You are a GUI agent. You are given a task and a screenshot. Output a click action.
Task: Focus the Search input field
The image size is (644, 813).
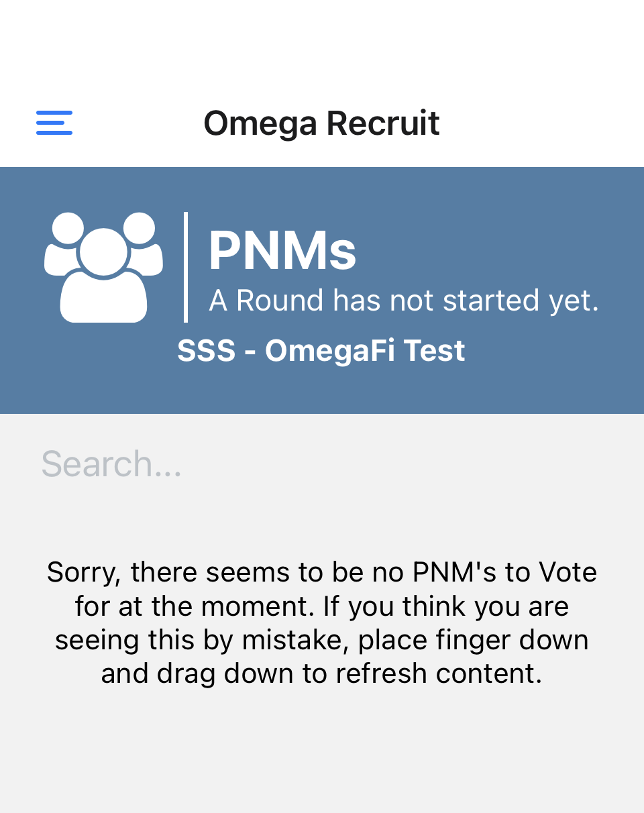click(322, 464)
